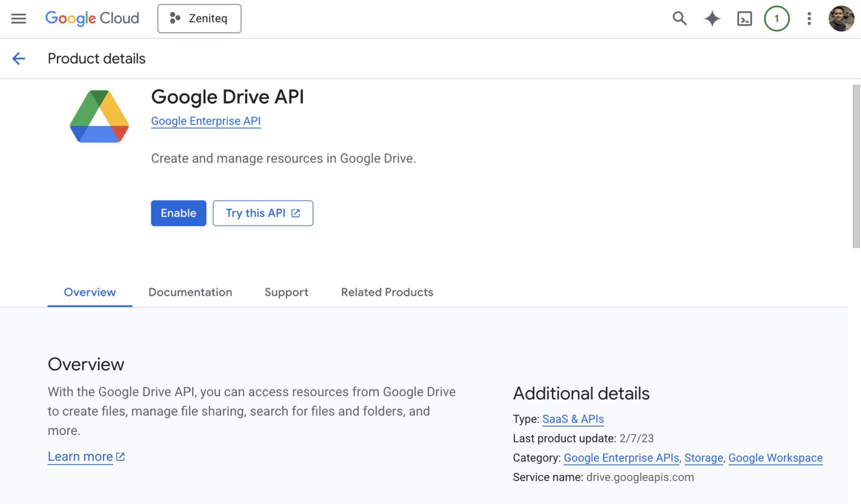Enable the Google Drive API
This screenshot has height=504, width=861.
click(178, 213)
